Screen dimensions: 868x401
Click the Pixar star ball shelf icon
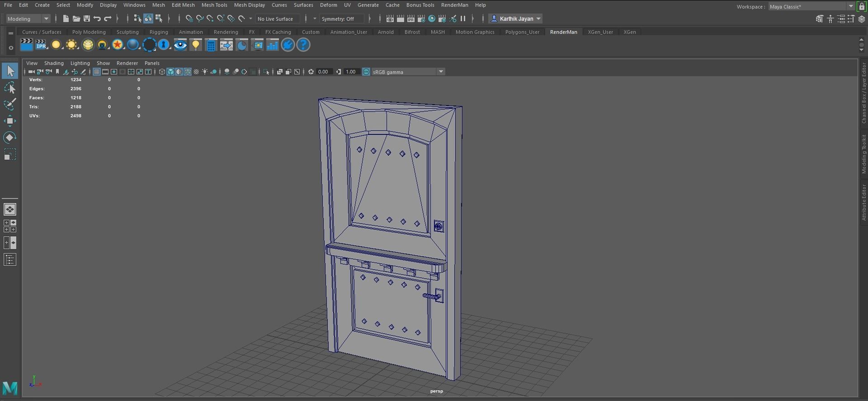pyautogui.click(x=118, y=45)
